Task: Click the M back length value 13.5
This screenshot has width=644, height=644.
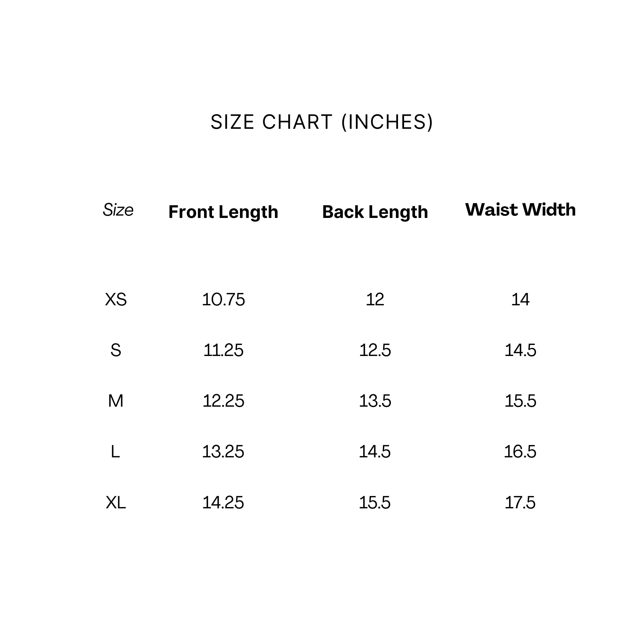Action: point(375,401)
